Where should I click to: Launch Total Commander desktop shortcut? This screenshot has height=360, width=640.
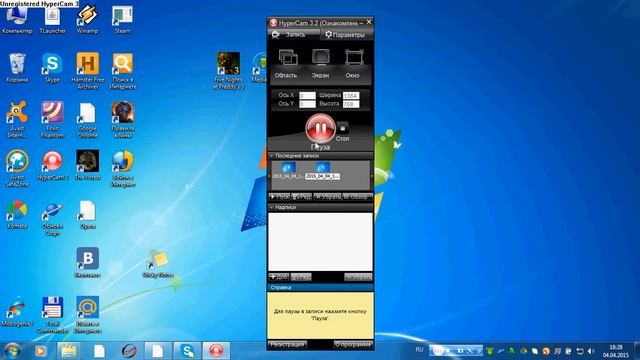point(52,315)
